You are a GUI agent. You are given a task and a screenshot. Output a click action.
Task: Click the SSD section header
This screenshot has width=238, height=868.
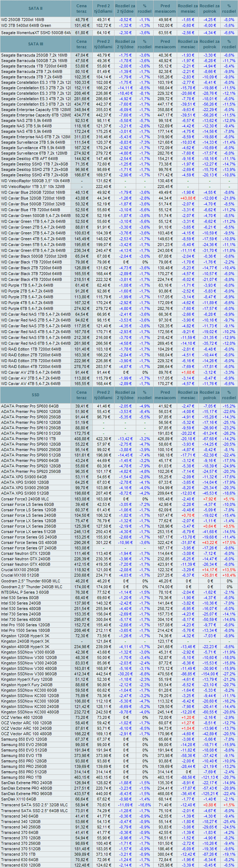pos(36,395)
